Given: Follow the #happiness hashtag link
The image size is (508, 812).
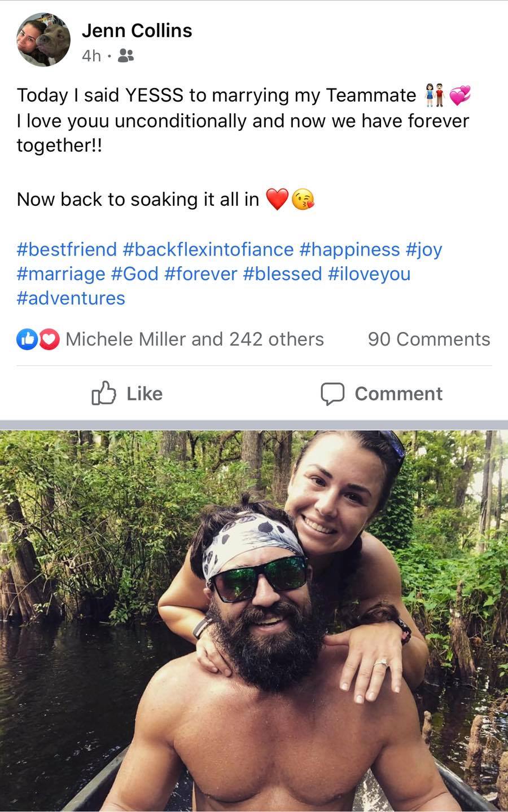Looking at the screenshot, I should pos(350,249).
